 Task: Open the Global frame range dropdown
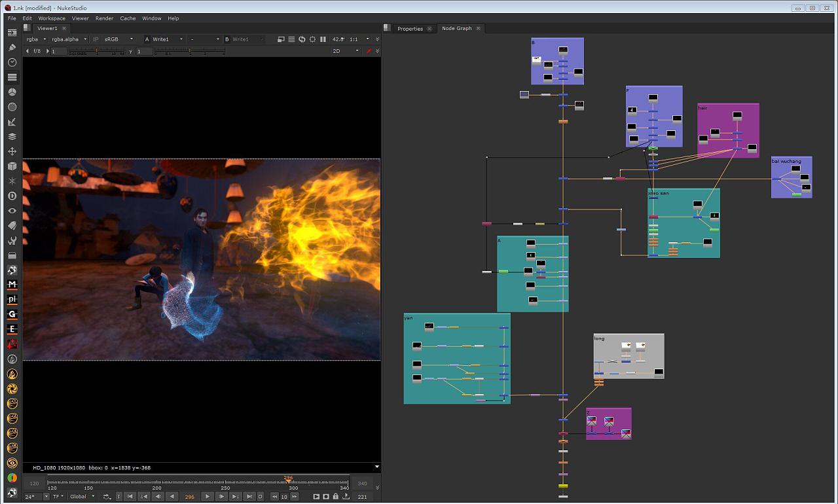83,497
